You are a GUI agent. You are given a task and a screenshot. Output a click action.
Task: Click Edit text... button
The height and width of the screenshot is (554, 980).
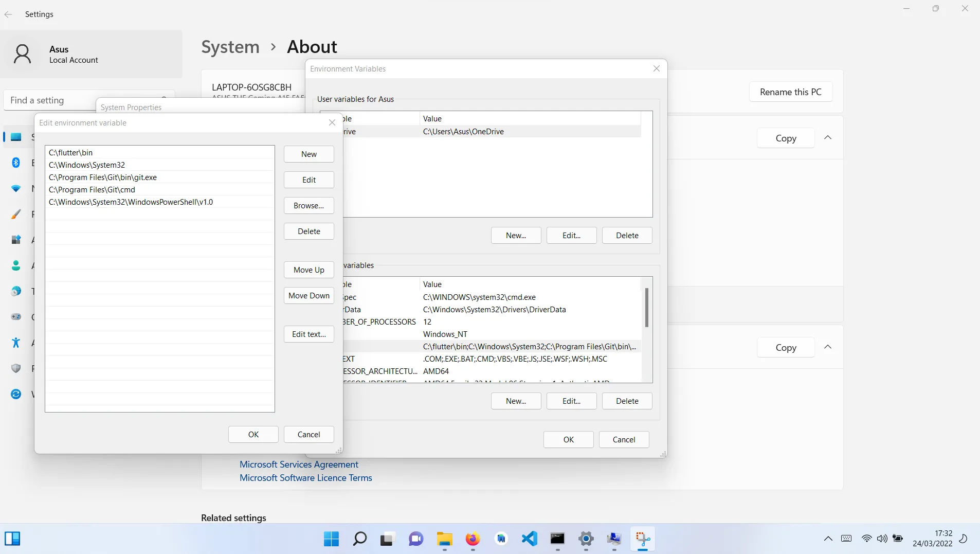point(308,334)
